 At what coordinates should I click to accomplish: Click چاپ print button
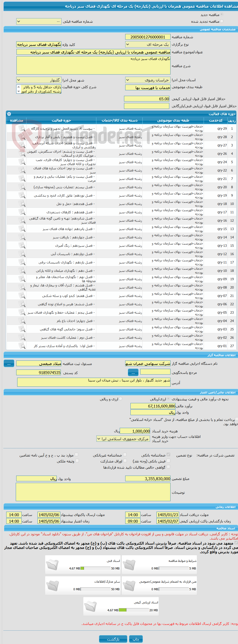point(136,639)
